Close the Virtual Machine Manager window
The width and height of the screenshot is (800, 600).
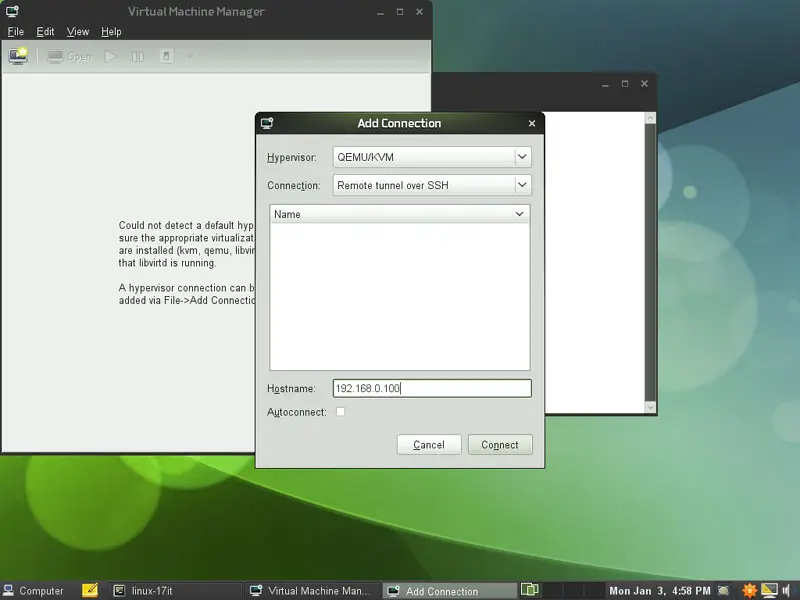pyautogui.click(x=419, y=12)
